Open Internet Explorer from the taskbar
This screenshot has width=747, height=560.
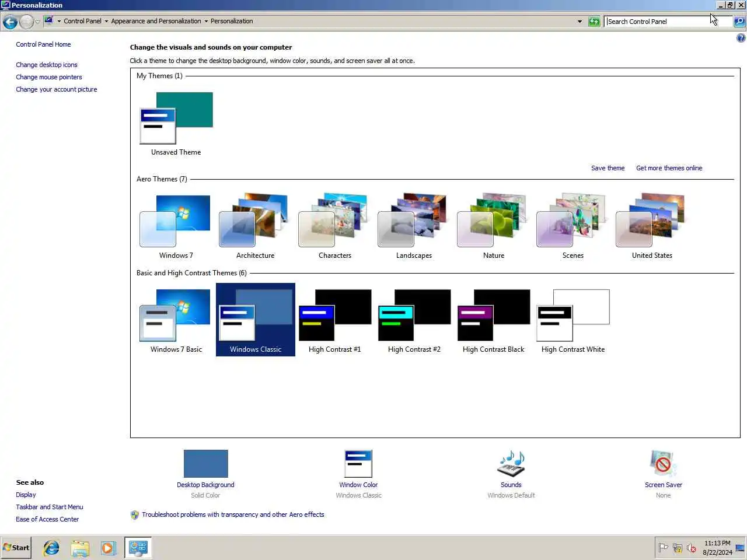coord(51,548)
